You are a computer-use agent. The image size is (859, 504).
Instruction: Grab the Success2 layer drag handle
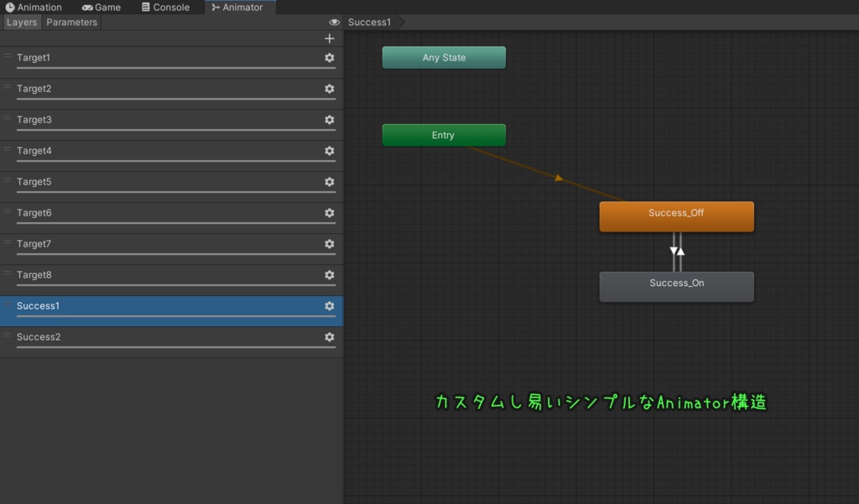7,335
